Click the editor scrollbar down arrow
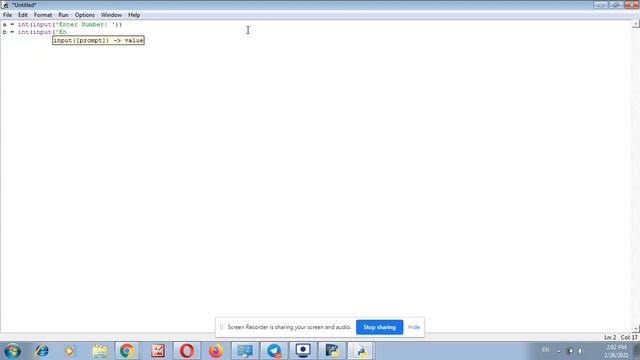640x360 pixels. (636, 329)
